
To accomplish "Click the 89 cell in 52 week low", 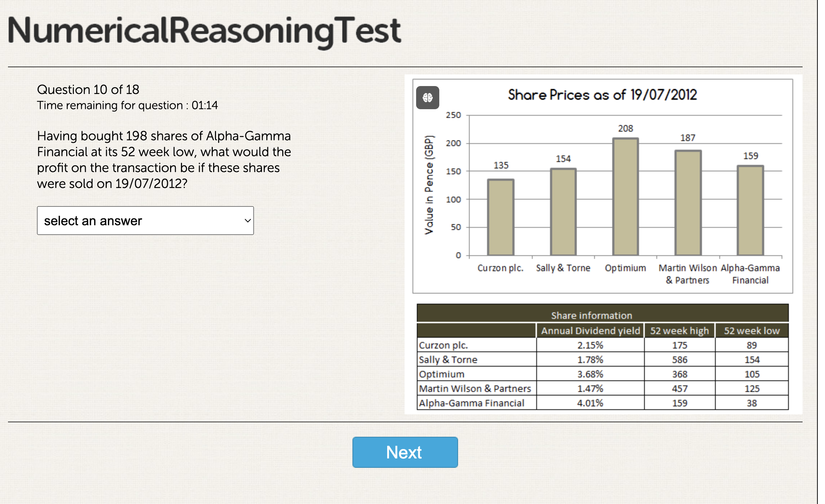I will coord(752,345).
